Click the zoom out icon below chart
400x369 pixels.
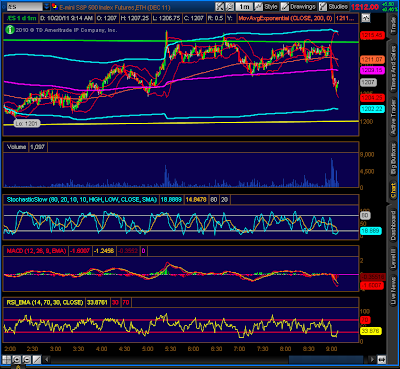[26, 360]
